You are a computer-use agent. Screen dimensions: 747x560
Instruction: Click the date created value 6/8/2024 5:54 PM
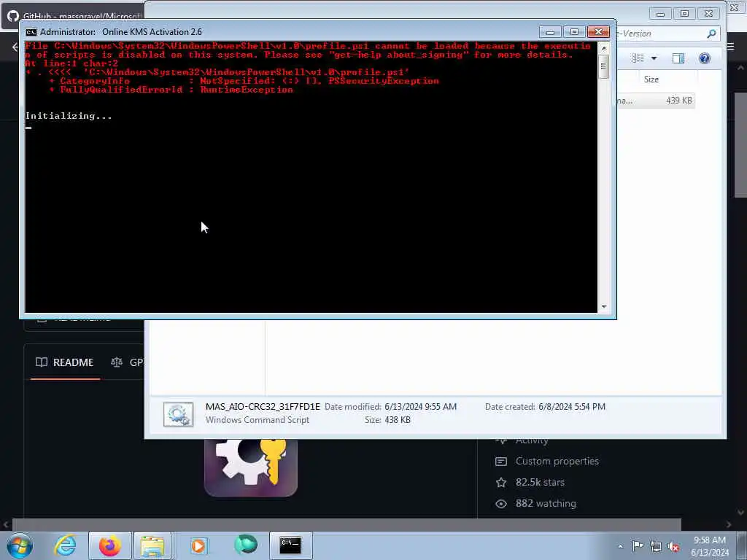572,407
